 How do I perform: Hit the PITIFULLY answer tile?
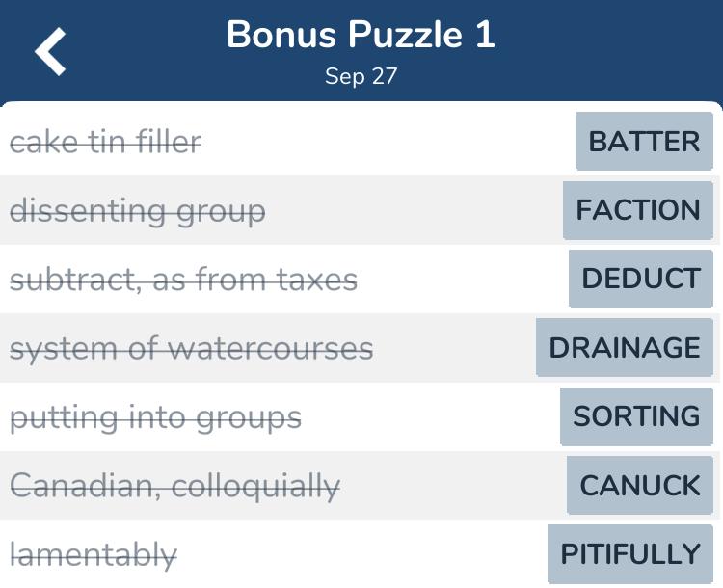click(x=630, y=554)
